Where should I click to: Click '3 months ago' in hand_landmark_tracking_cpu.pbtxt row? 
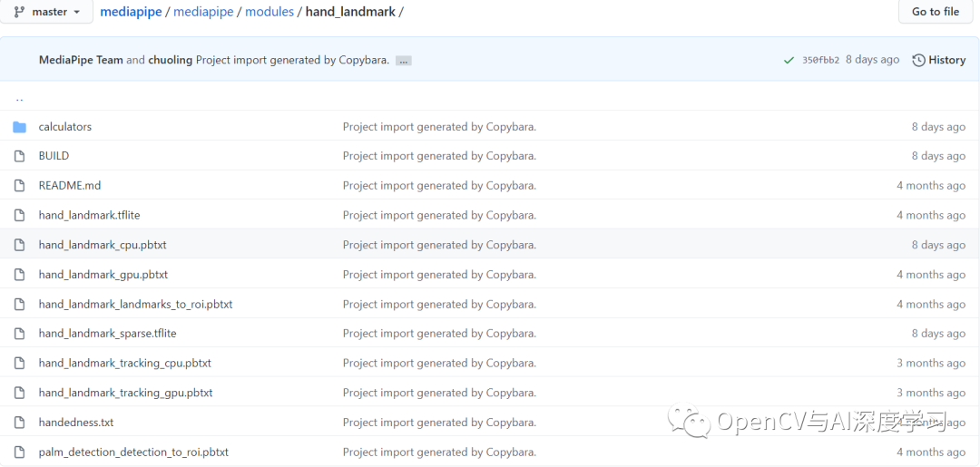[x=931, y=364]
